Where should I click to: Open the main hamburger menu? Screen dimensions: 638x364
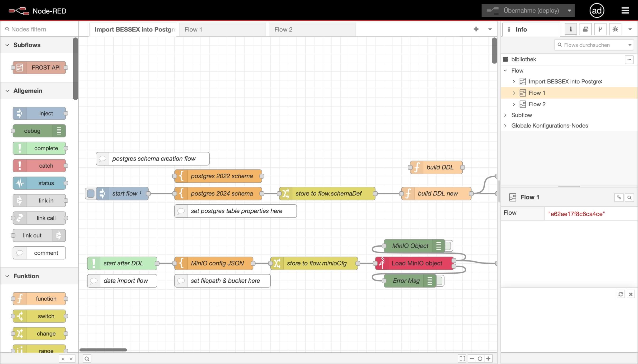click(x=625, y=10)
